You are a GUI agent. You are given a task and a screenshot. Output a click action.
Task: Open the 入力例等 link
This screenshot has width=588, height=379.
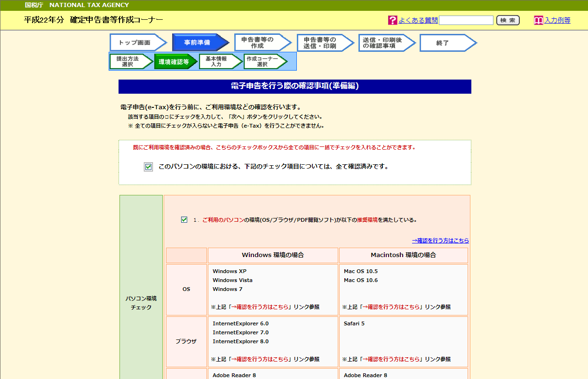click(x=557, y=20)
